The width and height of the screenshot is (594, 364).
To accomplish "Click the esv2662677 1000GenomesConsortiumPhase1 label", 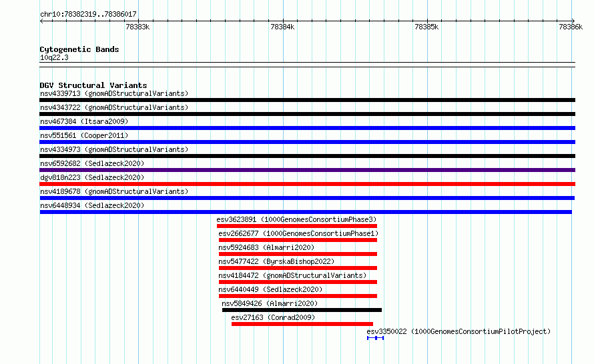I will coord(298,233).
